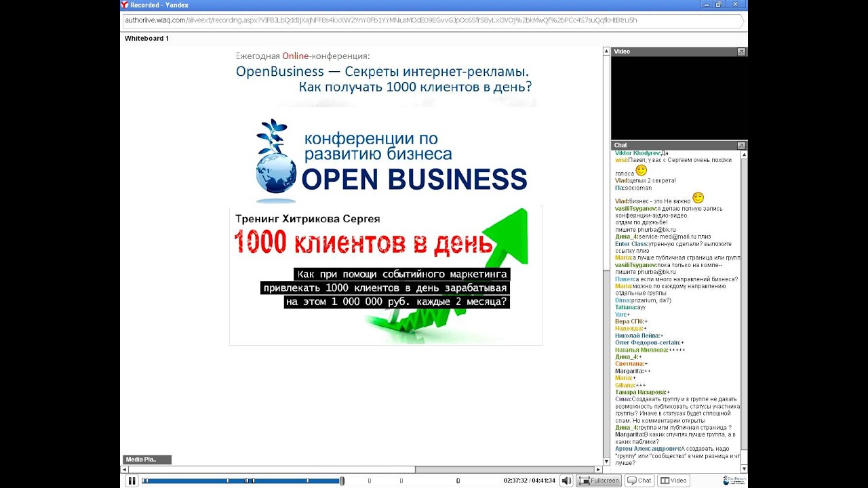Click smiley emoji in Vlad's 'Не важно' message
The image size is (868, 488).
tap(698, 198)
